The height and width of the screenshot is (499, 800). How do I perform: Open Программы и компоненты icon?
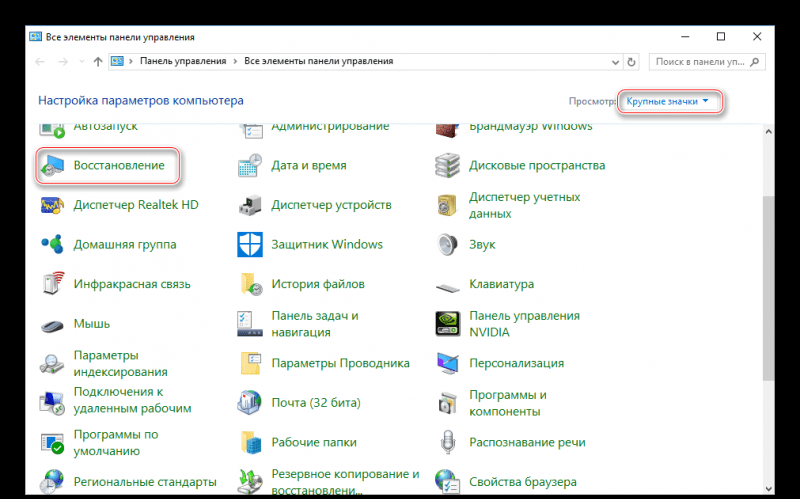click(447, 403)
